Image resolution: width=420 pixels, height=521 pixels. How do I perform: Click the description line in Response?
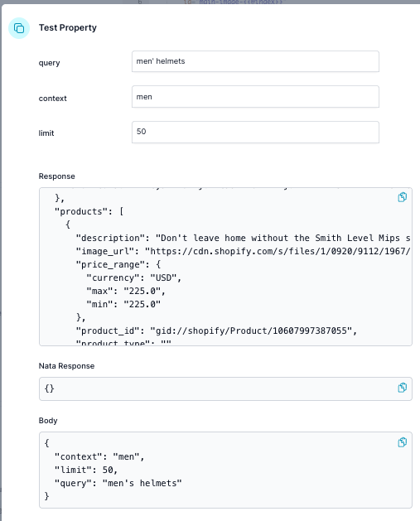pyautogui.click(x=243, y=238)
